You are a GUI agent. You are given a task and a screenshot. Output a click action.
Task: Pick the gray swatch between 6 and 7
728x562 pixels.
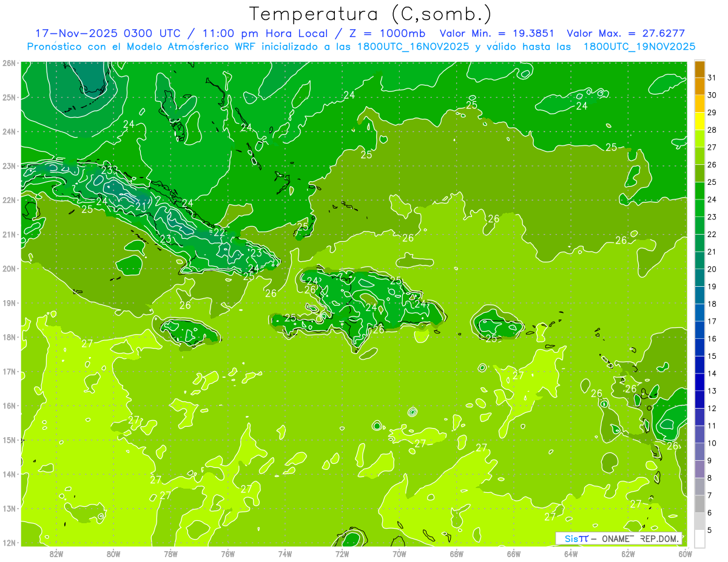coord(699,504)
